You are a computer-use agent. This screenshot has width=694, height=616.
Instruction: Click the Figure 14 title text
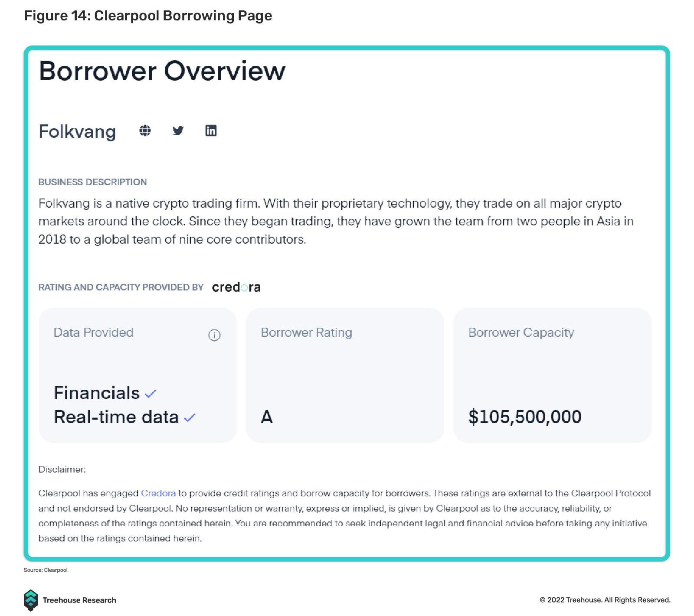click(148, 16)
